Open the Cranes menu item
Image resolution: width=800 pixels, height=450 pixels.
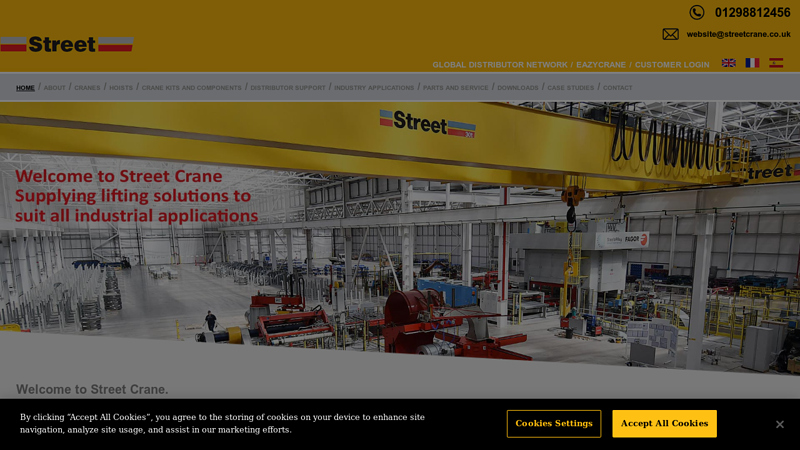pyautogui.click(x=87, y=88)
